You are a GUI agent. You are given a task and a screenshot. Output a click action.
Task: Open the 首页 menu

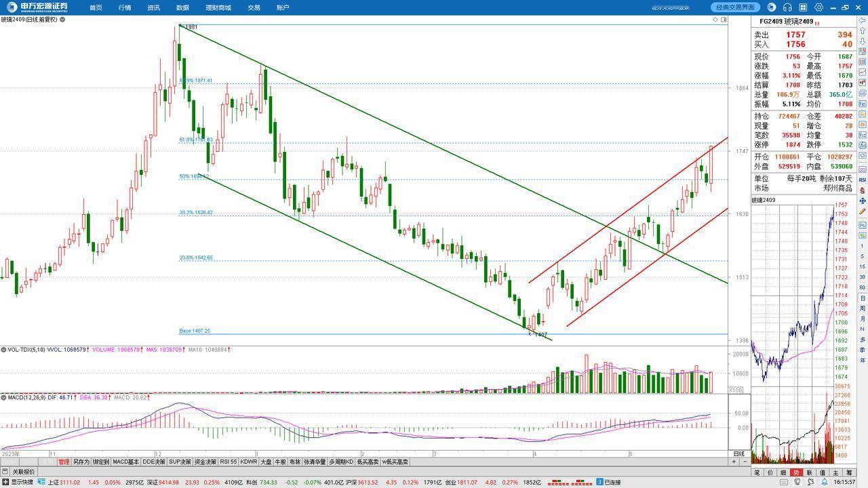click(96, 7)
